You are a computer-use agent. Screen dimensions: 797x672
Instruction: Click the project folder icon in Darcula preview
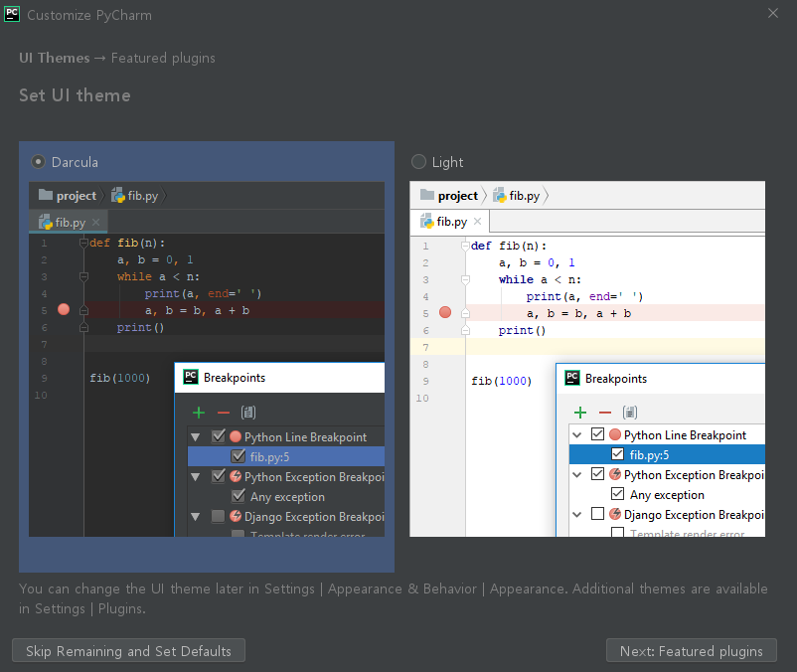tap(46, 195)
